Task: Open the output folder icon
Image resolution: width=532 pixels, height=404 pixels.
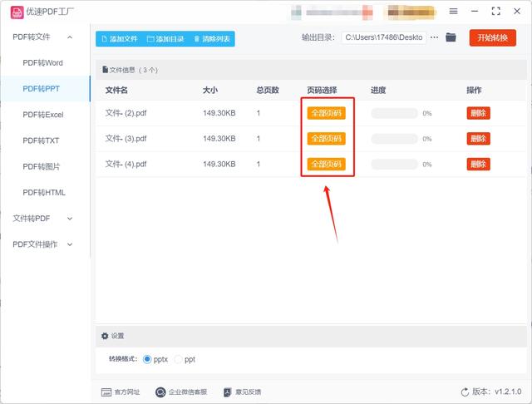Action: pyautogui.click(x=451, y=37)
